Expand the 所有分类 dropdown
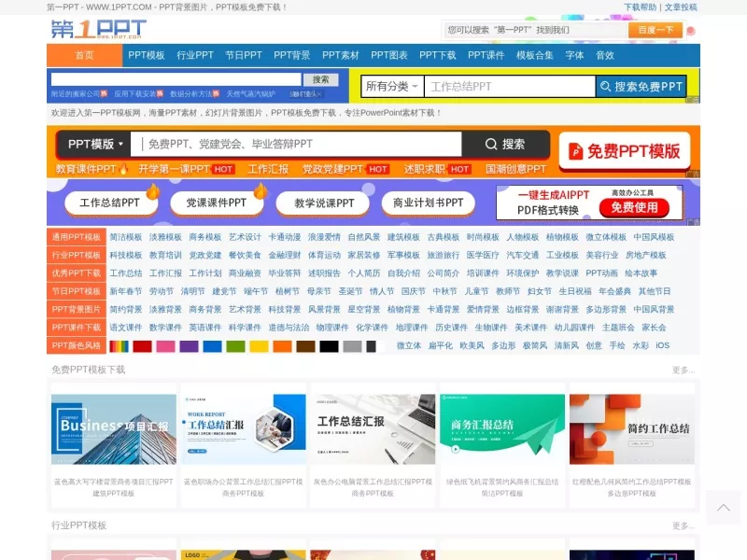 pos(392,87)
